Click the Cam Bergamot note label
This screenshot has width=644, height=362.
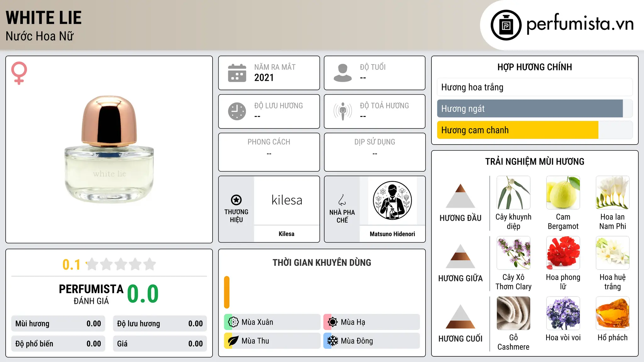pyautogui.click(x=563, y=222)
